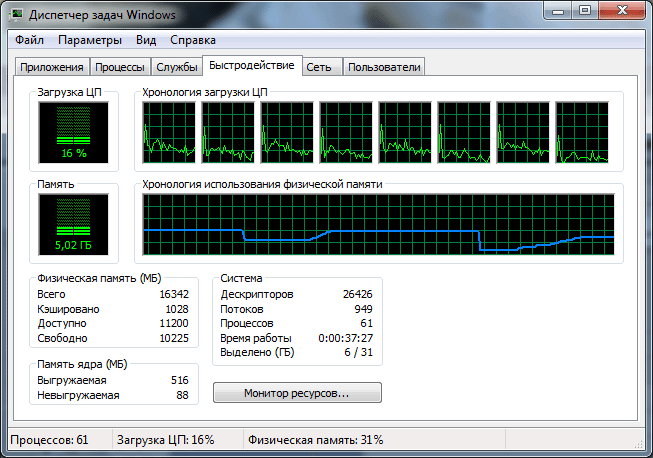The height and width of the screenshot is (458, 653).
Task: Switch to the Службы tab
Action: (177, 67)
